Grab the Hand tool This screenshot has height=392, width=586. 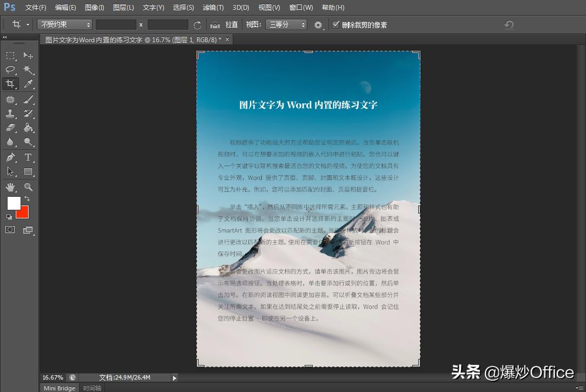click(x=10, y=186)
